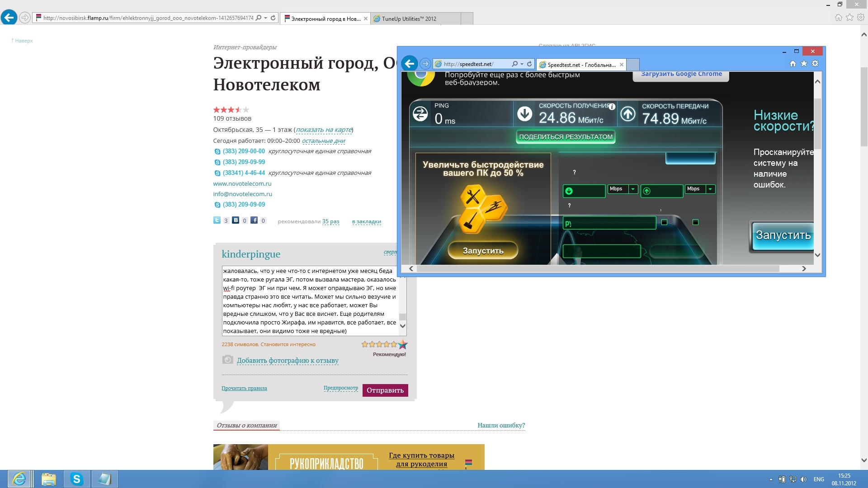
Task: Share via VKontakte icon
Action: click(x=236, y=220)
